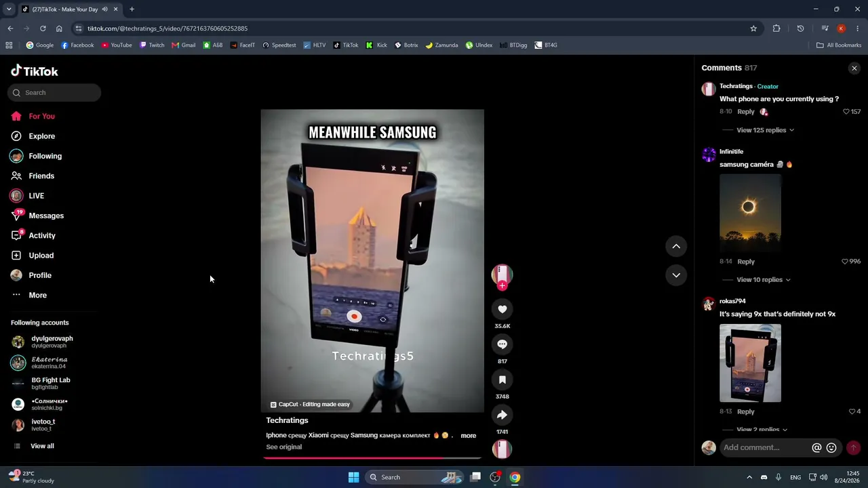Open phone image in rokas794's comment

click(x=750, y=363)
